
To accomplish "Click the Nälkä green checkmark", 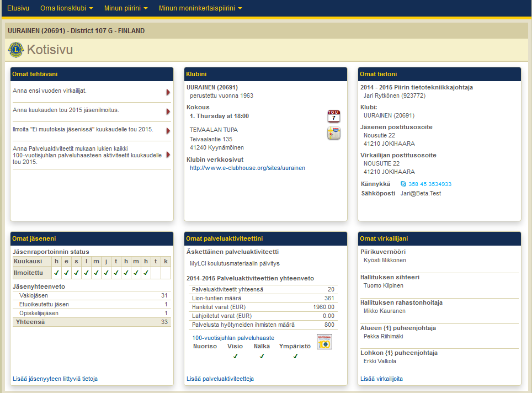I will pos(262,356).
